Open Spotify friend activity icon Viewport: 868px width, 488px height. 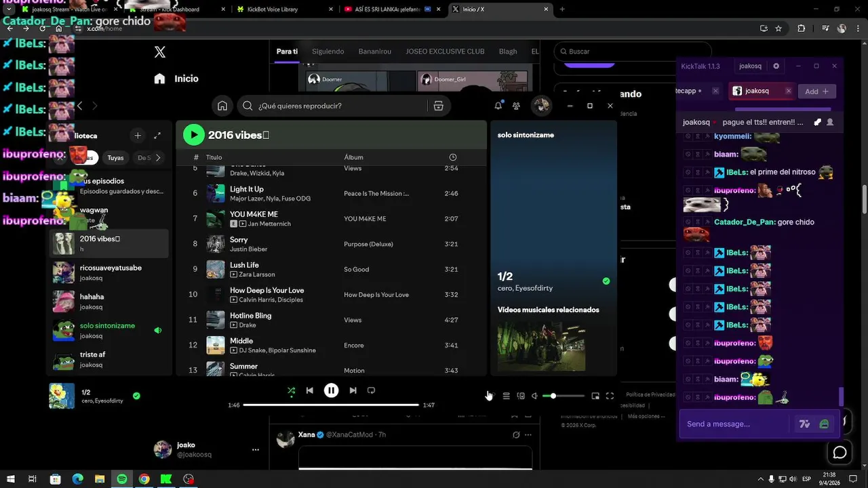[517, 106]
